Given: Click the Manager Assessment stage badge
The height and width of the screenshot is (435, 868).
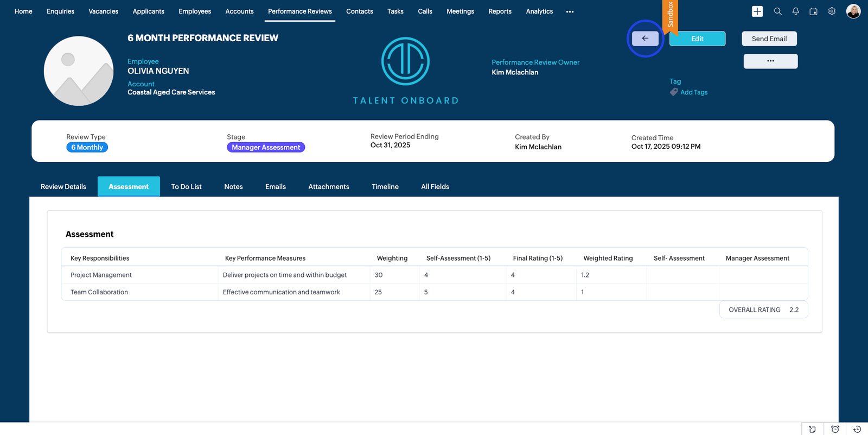Looking at the screenshot, I should click(266, 147).
